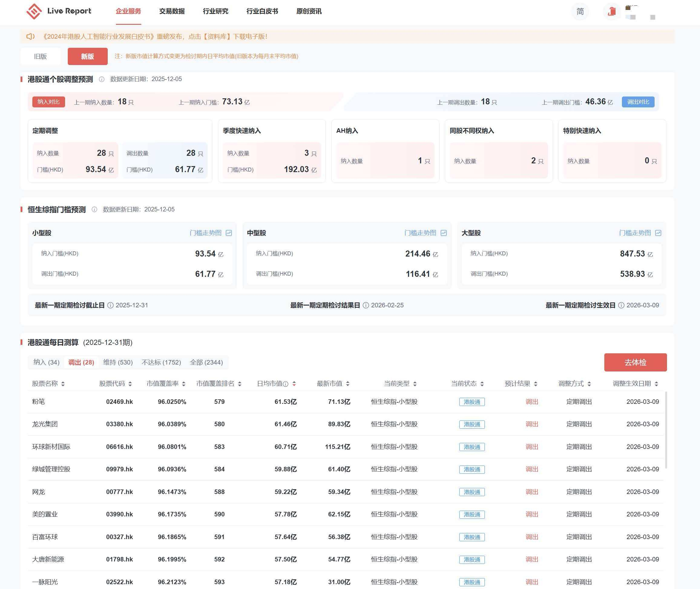Click info icon next to 日均市值 header
This screenshot has height=589, width=700.
[286, 384]
